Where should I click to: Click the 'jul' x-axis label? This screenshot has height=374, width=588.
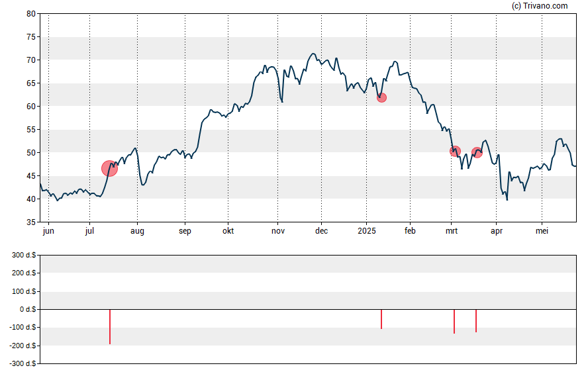point(89,231)
